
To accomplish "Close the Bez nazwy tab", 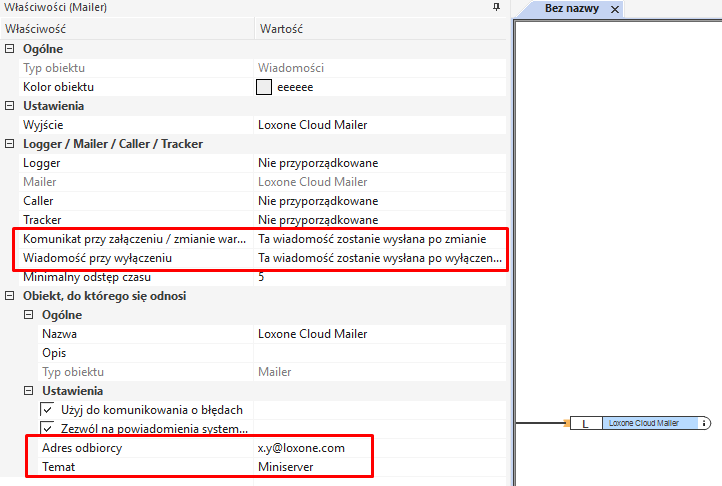I will pyautogui.click(x=615, y=10).
